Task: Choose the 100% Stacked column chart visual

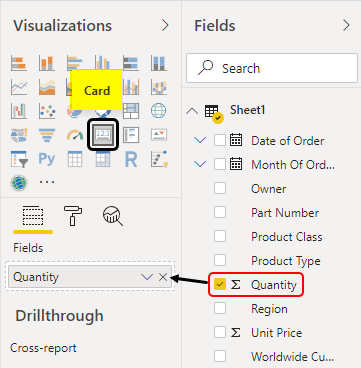Action: [159, 63]
